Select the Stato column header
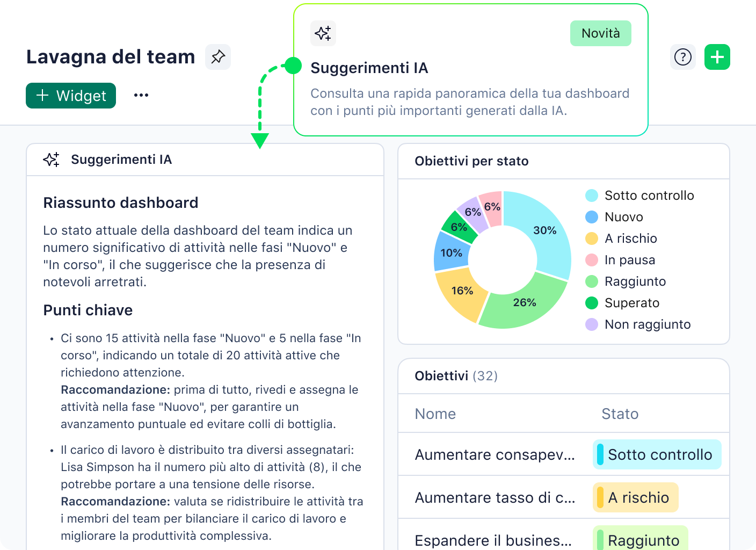The image size is (756, 550). (620, 414)
